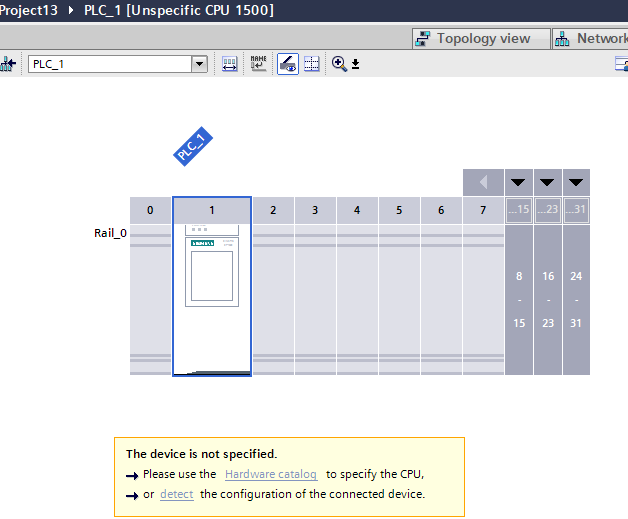Open the PLC_1 device selection dropdown
This screenshot has height=519, width=628.
coord(199,64)
